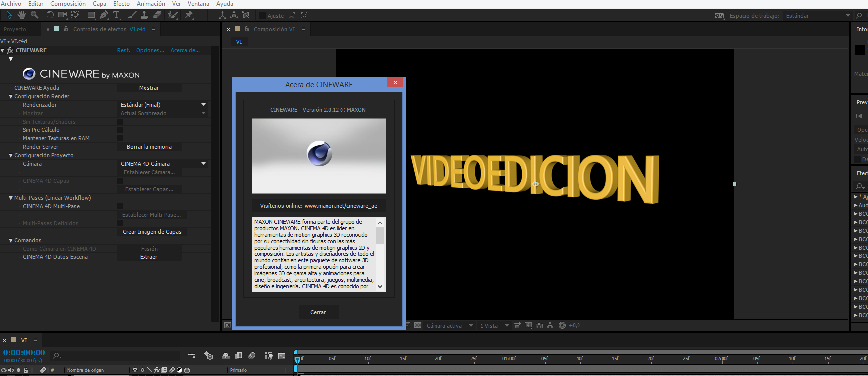Image resolution: width=868 pixels, height=376 pixels.
Task: Select the Pan Behind anchor point tool
Action: click(75, 15)
